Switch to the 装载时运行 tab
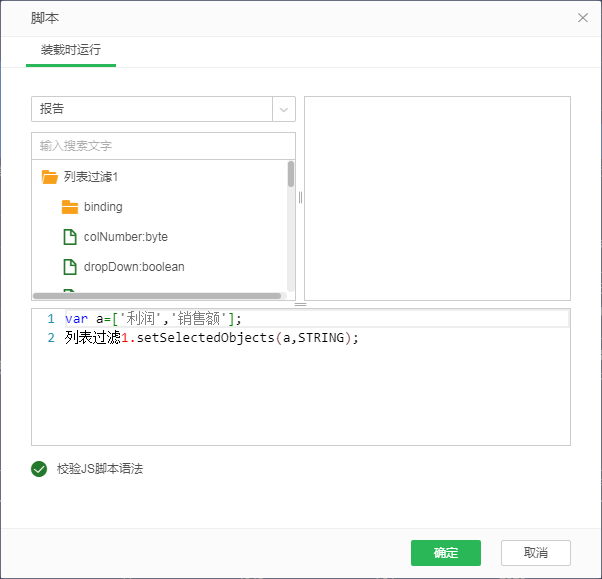Viewport: 602px width, 579px height. click(x=71, y=50)
